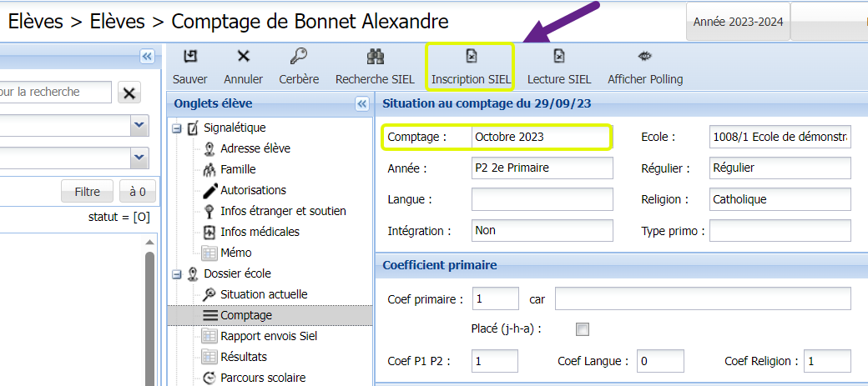Click the Annuler cancel icon
868x386 pixels.
243,57
